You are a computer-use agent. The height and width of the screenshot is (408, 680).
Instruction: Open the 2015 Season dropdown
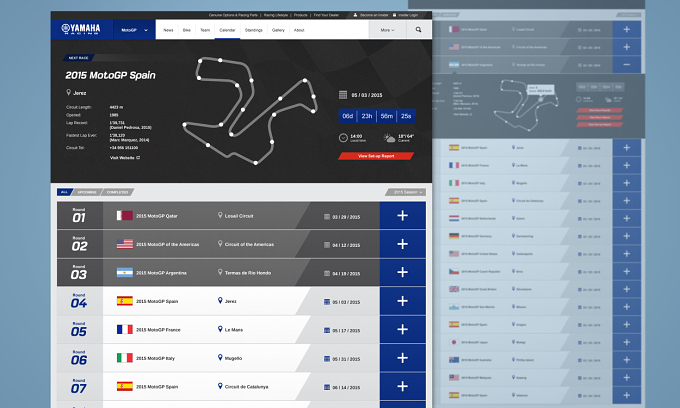[x=405, y=192]
